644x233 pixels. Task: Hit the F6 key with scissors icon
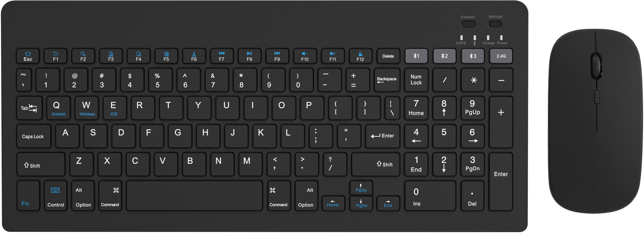[x=194, y=56]
